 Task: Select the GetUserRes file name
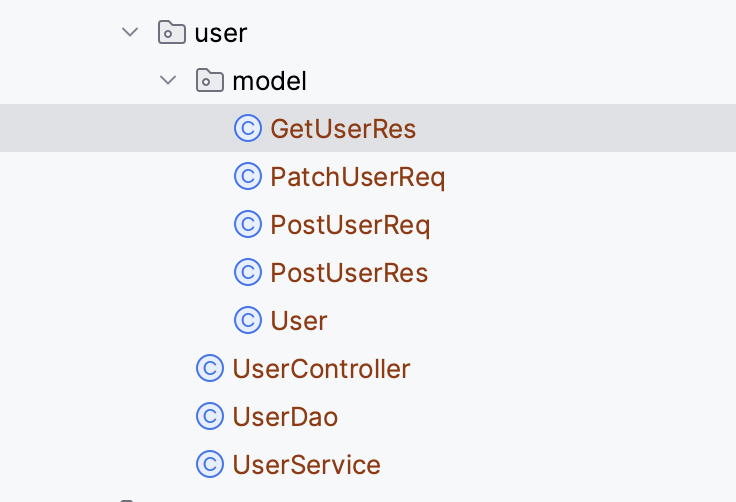[x=343, y=129]
